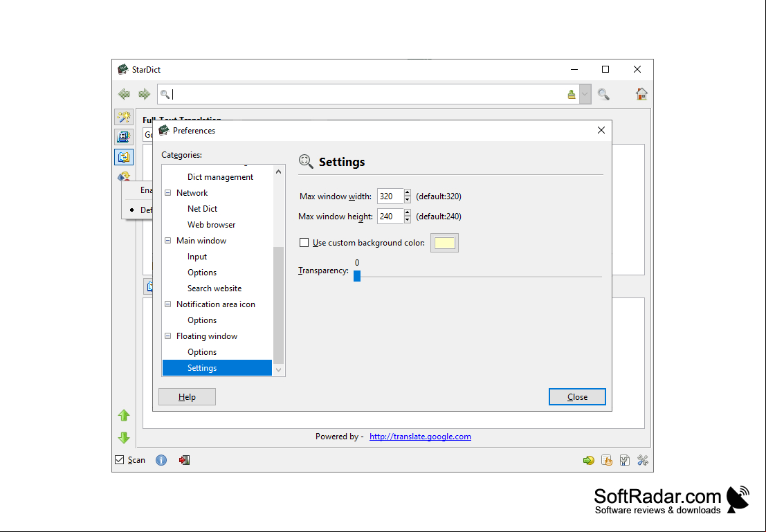
Task: Click the categories list scrollbar thumb
Action: pos(278,305)
